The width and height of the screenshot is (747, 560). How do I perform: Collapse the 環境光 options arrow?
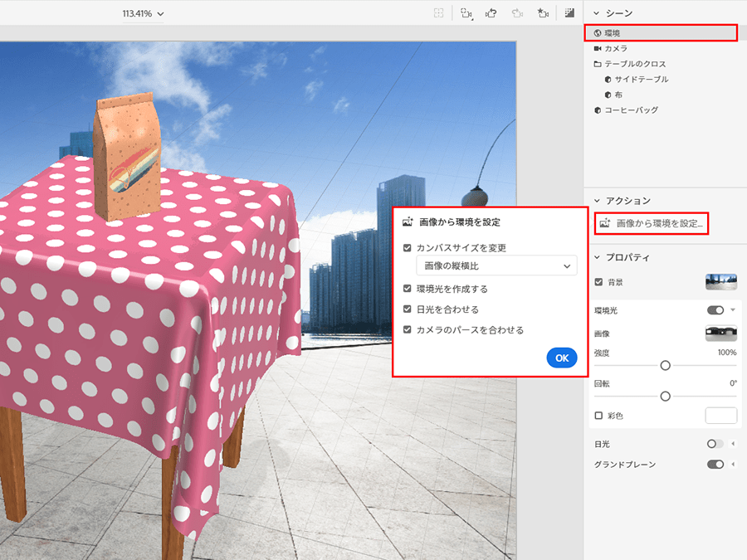(x=733, y=310)
